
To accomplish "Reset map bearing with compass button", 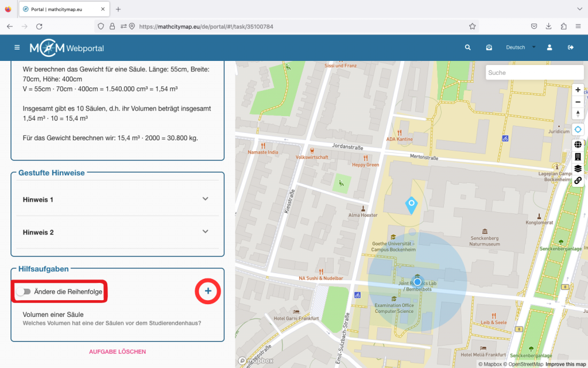I will 578,114.
